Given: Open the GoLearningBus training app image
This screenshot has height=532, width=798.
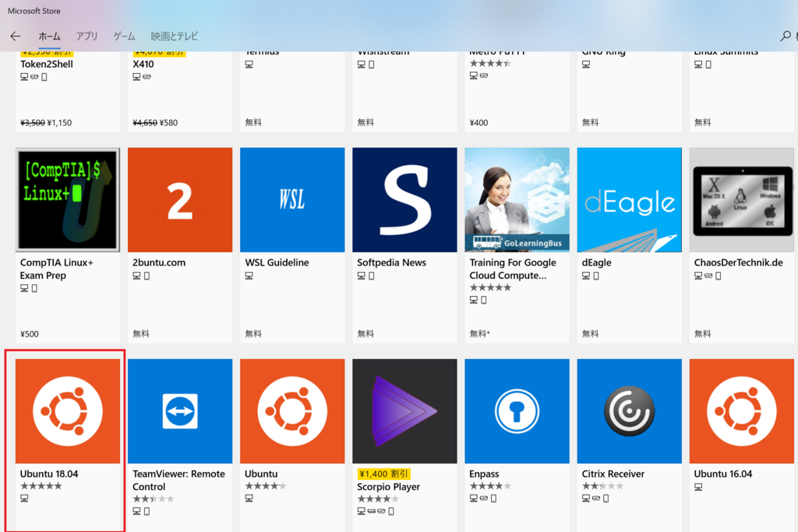Looking at the screenshot, I should tap(517, 200).
